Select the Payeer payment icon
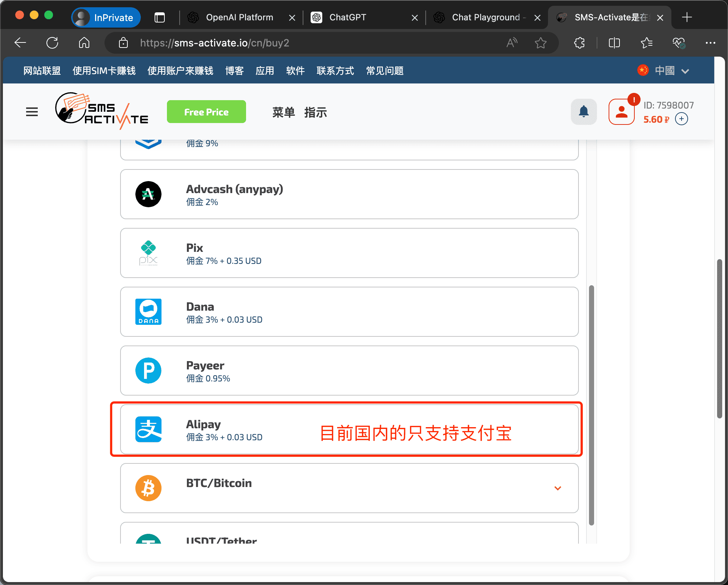Image resolution: width=728 pixels, height=585 pixels. (x=148, y=371)
